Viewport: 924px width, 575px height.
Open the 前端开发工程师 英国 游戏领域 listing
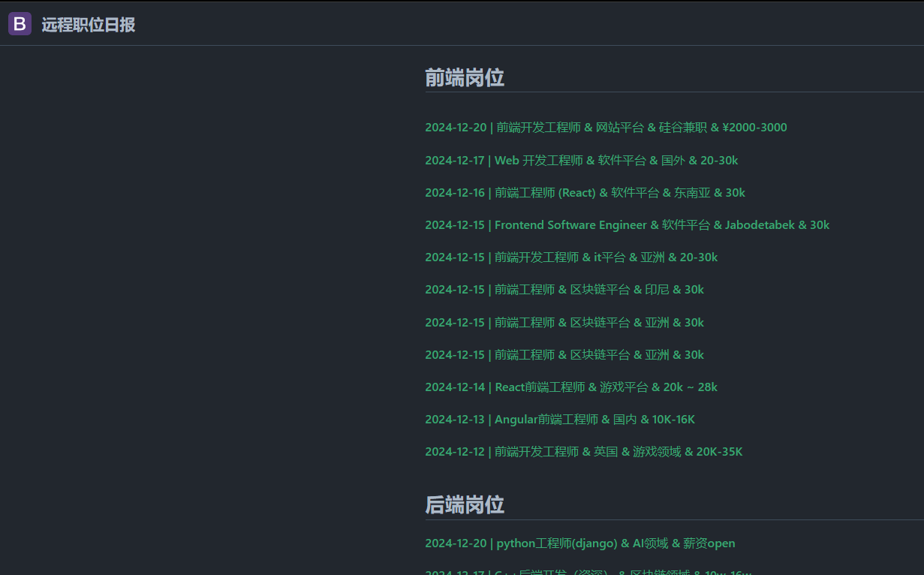pyautogui.click(x=583, y=451)
